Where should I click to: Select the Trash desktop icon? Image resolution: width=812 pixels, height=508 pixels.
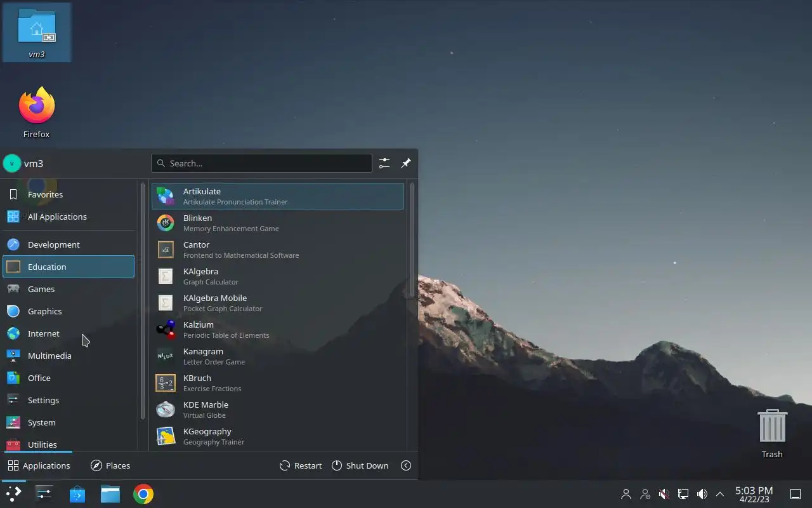[772, 434]
